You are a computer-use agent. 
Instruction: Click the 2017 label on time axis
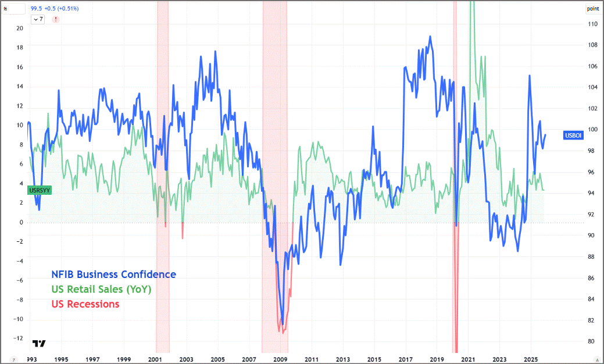(405, 359)
